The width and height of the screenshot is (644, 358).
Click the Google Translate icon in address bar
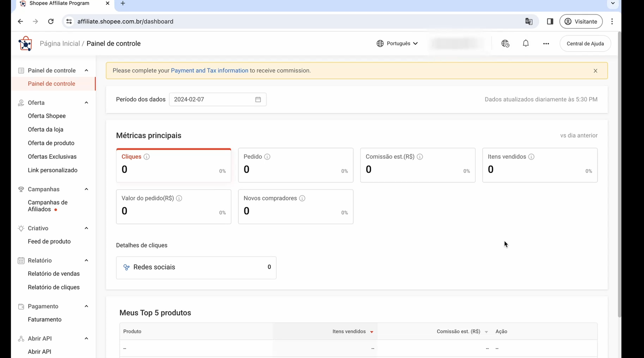(x=529, y=21)
